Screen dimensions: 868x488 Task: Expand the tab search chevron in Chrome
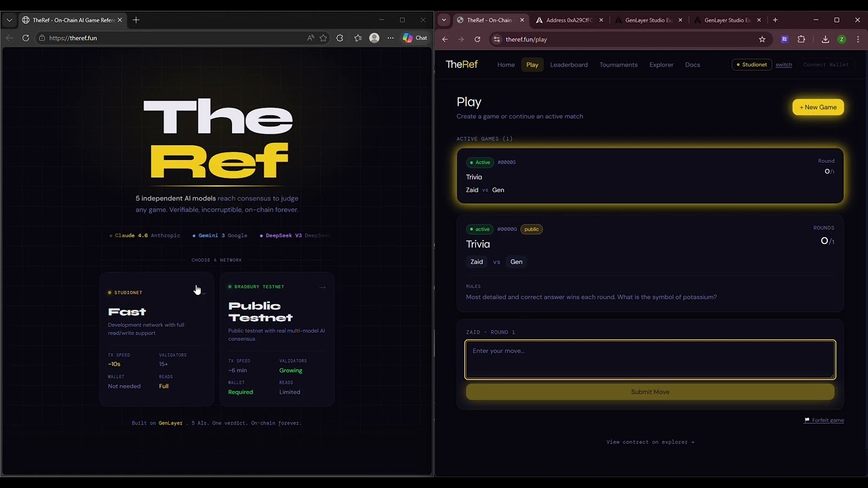point(443,20)
